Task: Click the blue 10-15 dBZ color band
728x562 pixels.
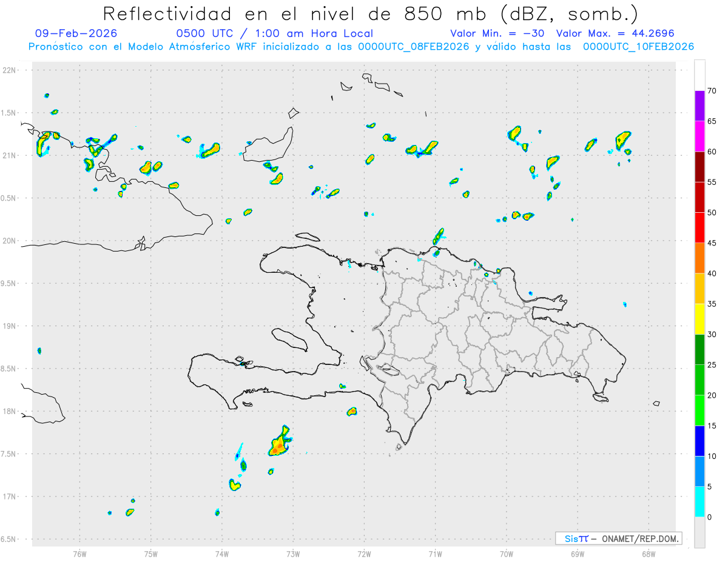Action: (x=699, y=441)
